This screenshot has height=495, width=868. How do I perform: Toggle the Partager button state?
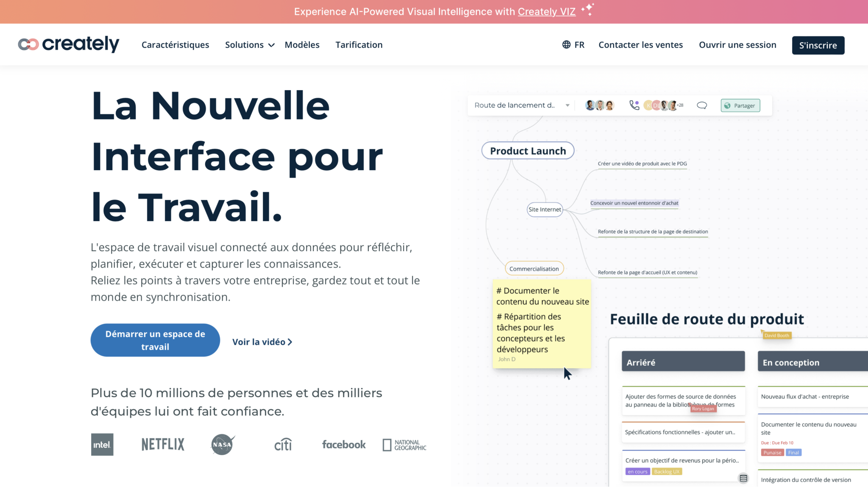[x=740, y=105]
